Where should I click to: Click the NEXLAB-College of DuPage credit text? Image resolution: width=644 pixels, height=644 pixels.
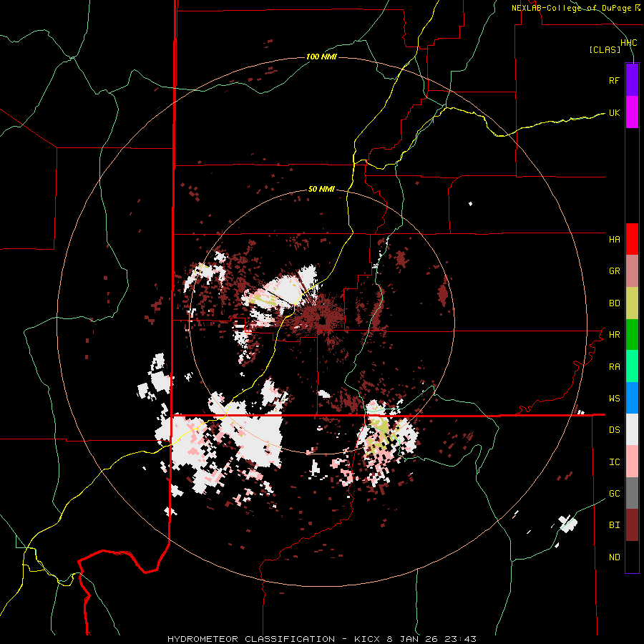click(x=575, y=8)
